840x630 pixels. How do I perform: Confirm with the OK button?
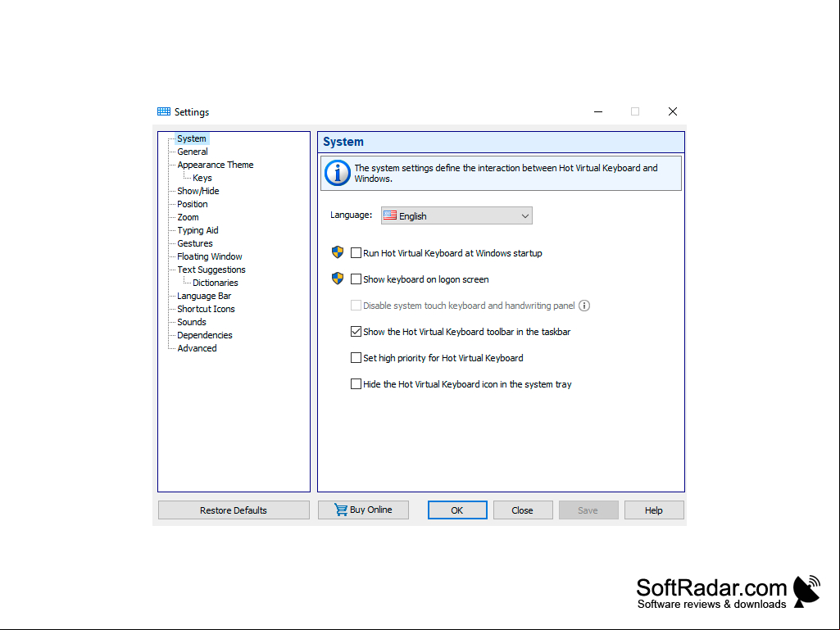tap(457, 510)
